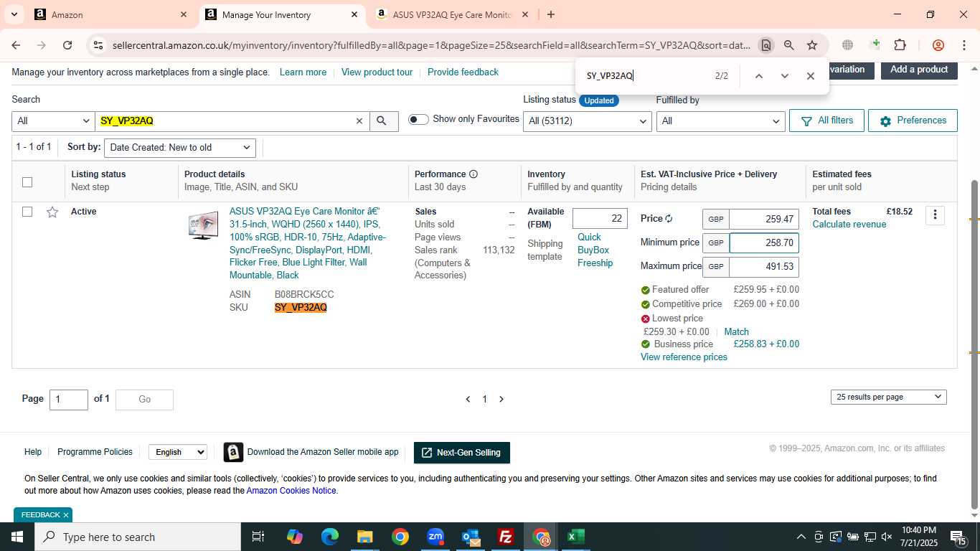
Task: Clear the inventory search term
Action: click(x=359, y=121)
